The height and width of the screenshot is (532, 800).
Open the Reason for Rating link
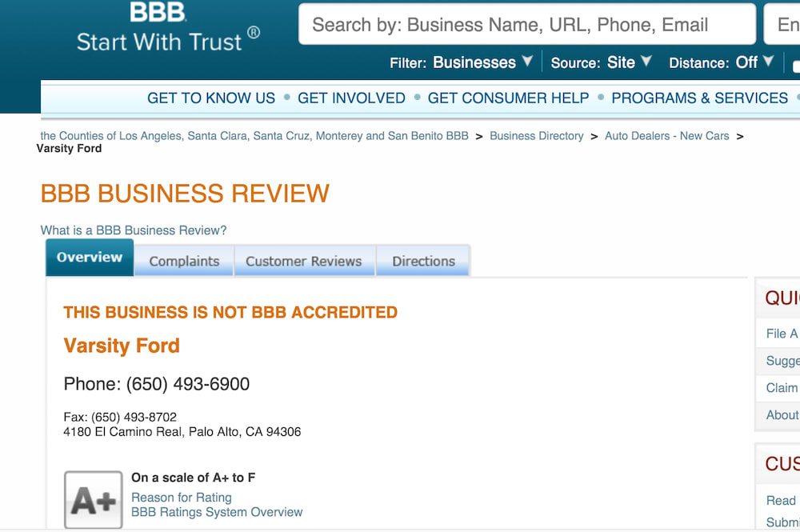(182, 498)
